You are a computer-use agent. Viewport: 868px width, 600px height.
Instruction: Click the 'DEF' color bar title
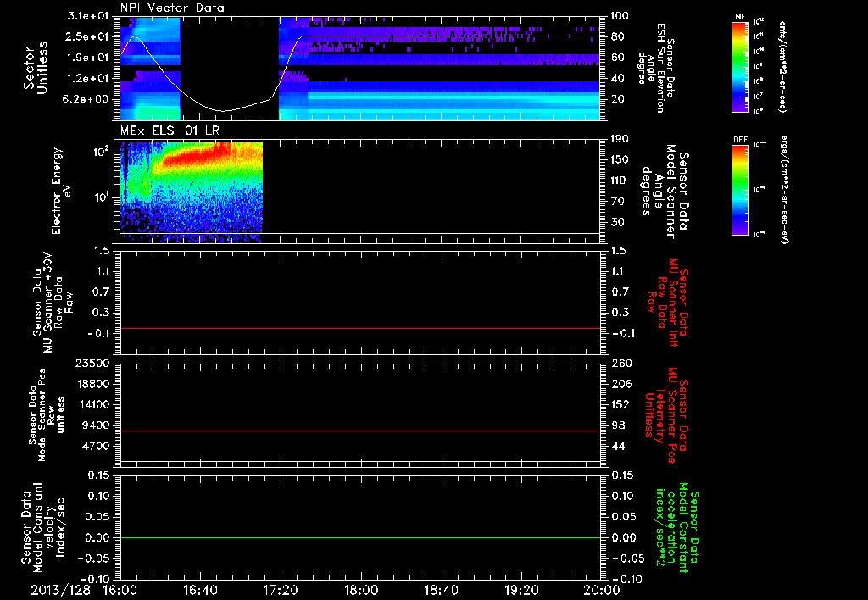click(740, 140)
